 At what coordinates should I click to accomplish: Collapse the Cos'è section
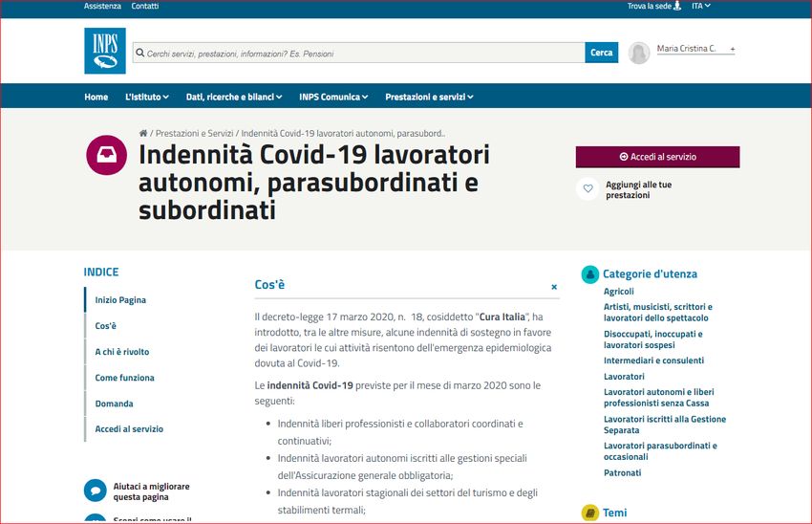554,287
